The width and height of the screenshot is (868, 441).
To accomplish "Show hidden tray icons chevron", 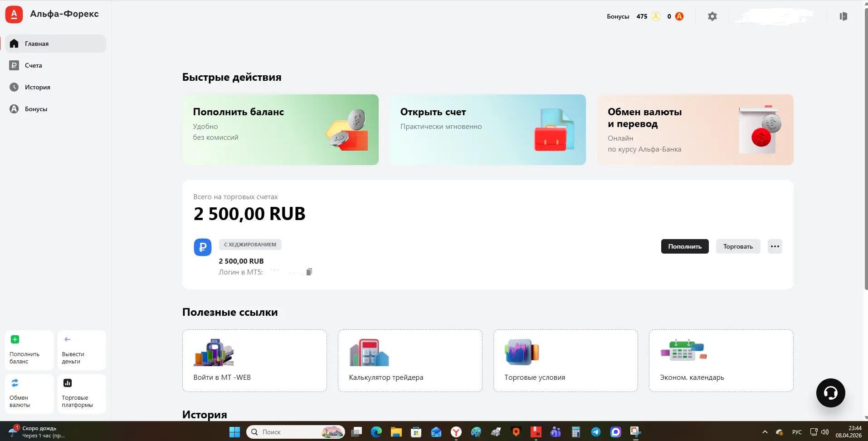I will pyautogui.click(x=765, y=432).
